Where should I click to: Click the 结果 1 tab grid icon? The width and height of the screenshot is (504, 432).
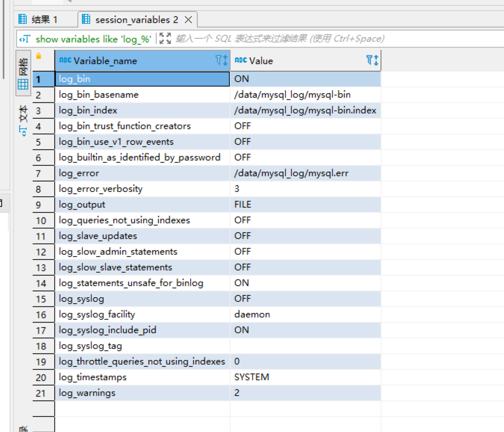click(23, 19)
